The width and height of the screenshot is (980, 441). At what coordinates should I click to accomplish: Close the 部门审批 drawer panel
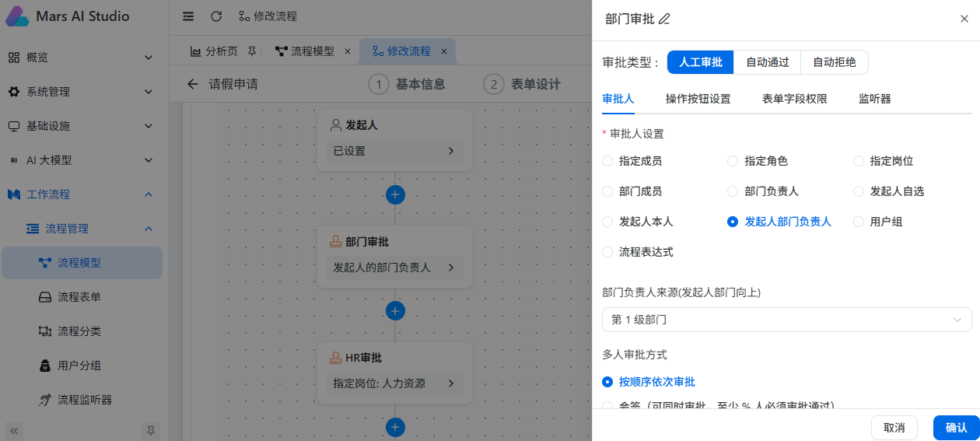(x=964, y=19)
